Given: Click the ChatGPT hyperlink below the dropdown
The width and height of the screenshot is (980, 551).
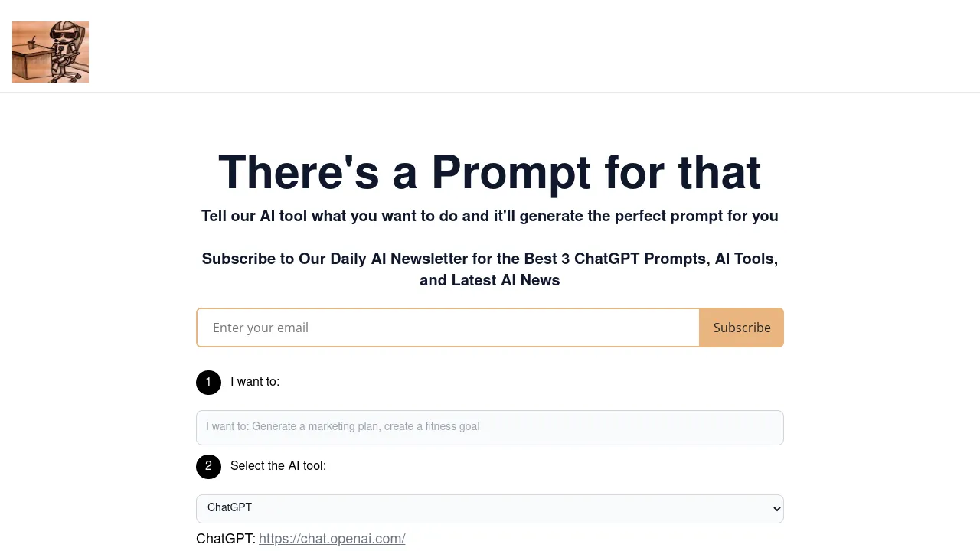Looking at the screenshot, I should [x=332, y=539].
